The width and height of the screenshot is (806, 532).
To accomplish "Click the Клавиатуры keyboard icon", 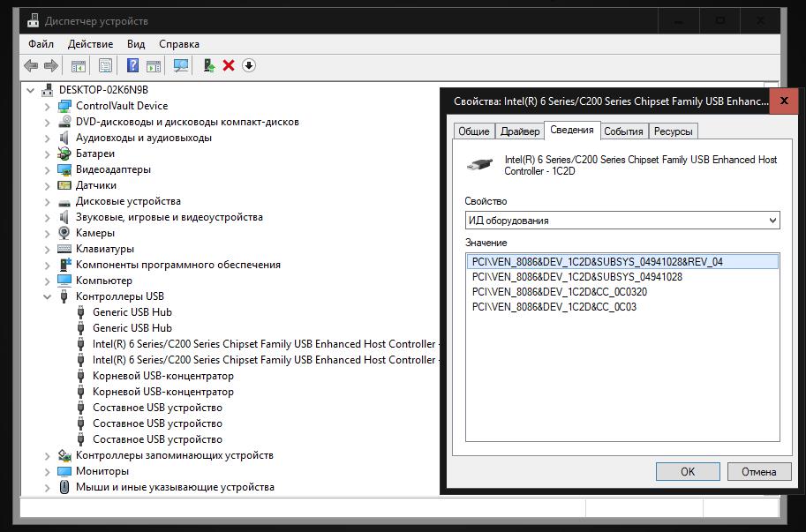I will [x=64, y=249].
